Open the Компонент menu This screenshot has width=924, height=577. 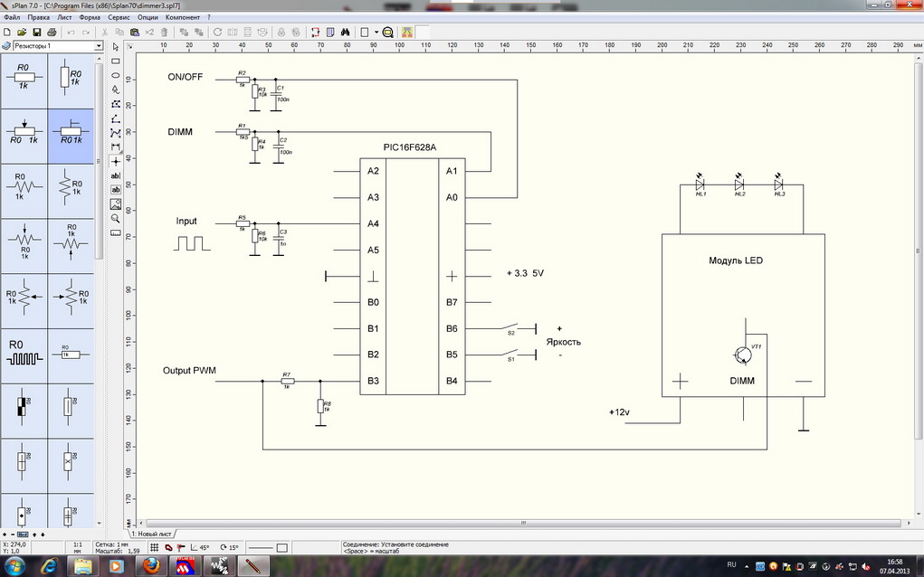183,17
